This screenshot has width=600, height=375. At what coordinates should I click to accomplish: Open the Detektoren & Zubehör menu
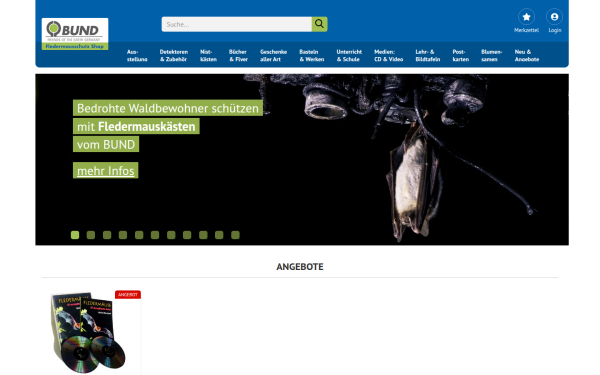coord(174,55)
